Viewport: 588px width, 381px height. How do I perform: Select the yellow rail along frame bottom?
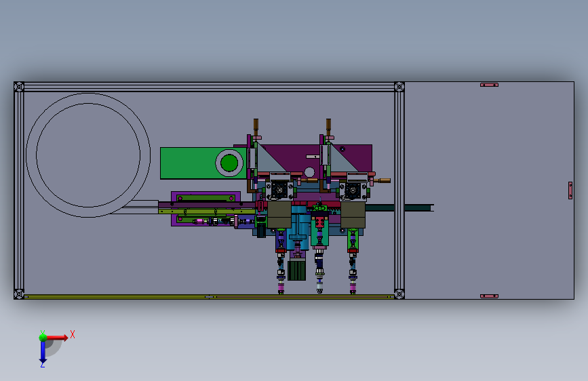[210, 297]
